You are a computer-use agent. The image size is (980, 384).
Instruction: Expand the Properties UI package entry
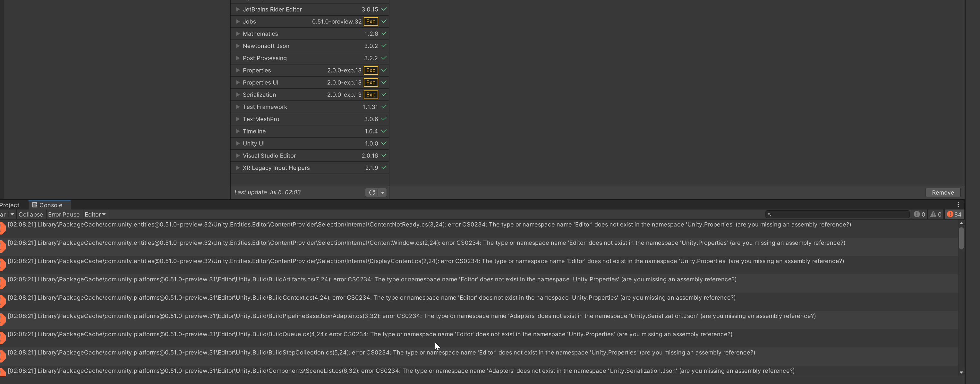pos(237,82)
